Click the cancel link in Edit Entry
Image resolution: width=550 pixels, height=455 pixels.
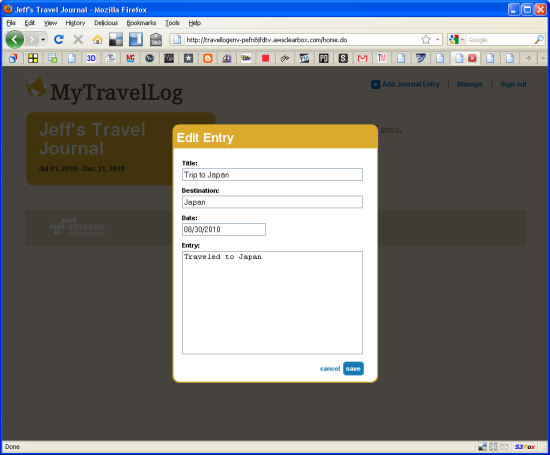click(330, 368)
